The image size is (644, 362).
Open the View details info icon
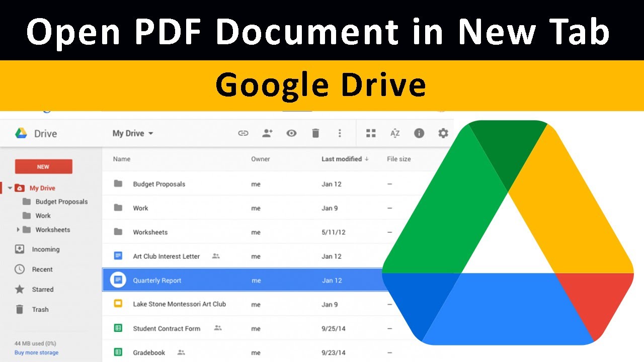[419, 133]
